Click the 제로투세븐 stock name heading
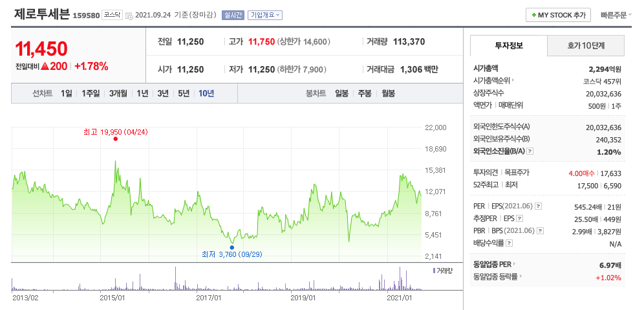The width and height of the screenshot is (644, 310). point(42,14)
